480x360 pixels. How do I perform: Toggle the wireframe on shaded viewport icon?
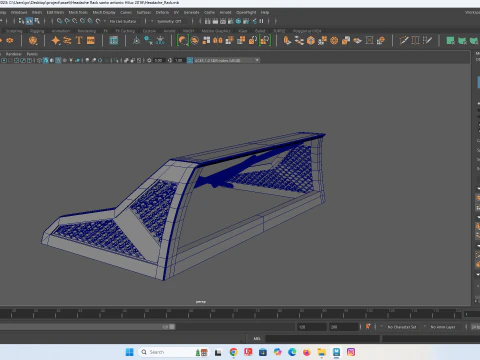click(x=58, y=60)
